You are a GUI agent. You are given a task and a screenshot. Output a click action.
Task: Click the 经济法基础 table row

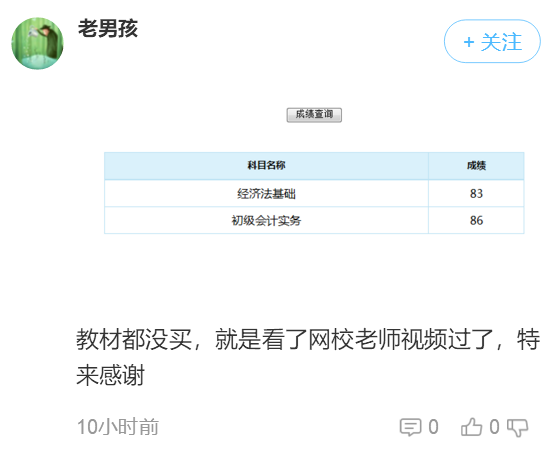[314, 194]
